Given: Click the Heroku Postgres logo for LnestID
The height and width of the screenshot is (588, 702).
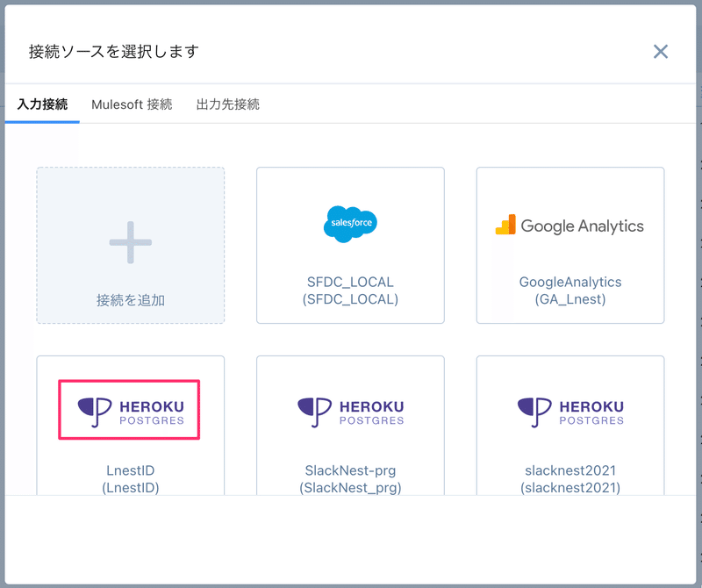Looking at the screenshot, I should [x=130, y=412].
